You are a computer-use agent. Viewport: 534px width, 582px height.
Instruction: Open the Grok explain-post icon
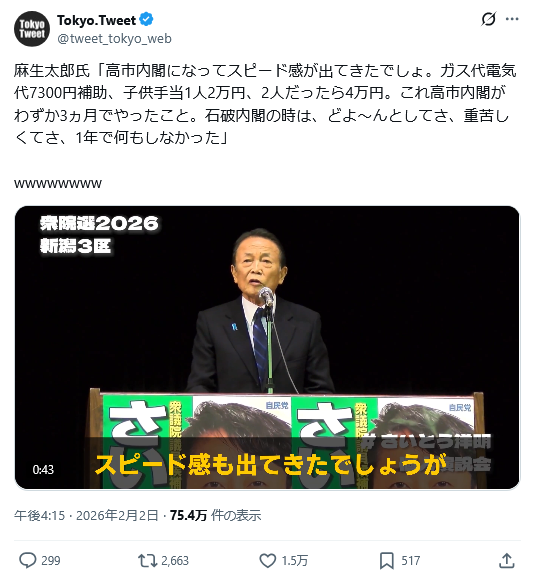[488, 19]
